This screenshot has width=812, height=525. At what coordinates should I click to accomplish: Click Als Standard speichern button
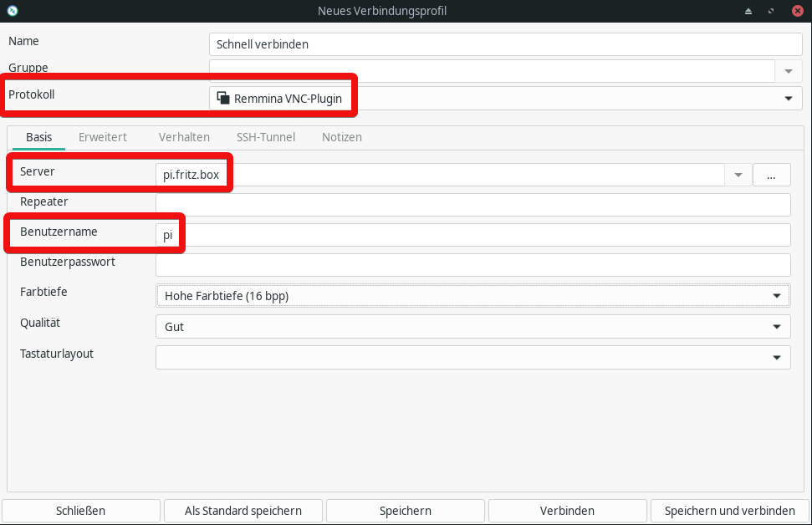pos(243,511)
